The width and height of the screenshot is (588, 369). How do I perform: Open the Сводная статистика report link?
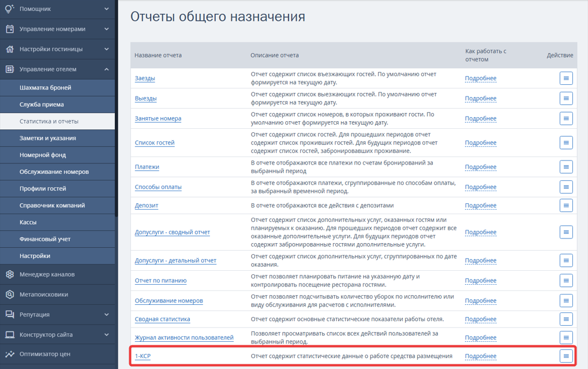[x=162, y=319]
